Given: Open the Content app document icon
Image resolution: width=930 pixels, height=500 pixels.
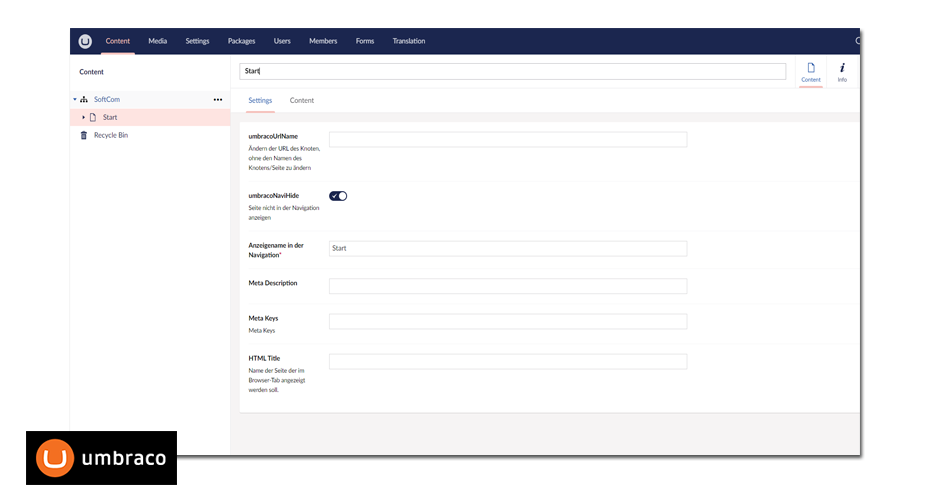Looking at the screenshot, I should pos(811,68).
